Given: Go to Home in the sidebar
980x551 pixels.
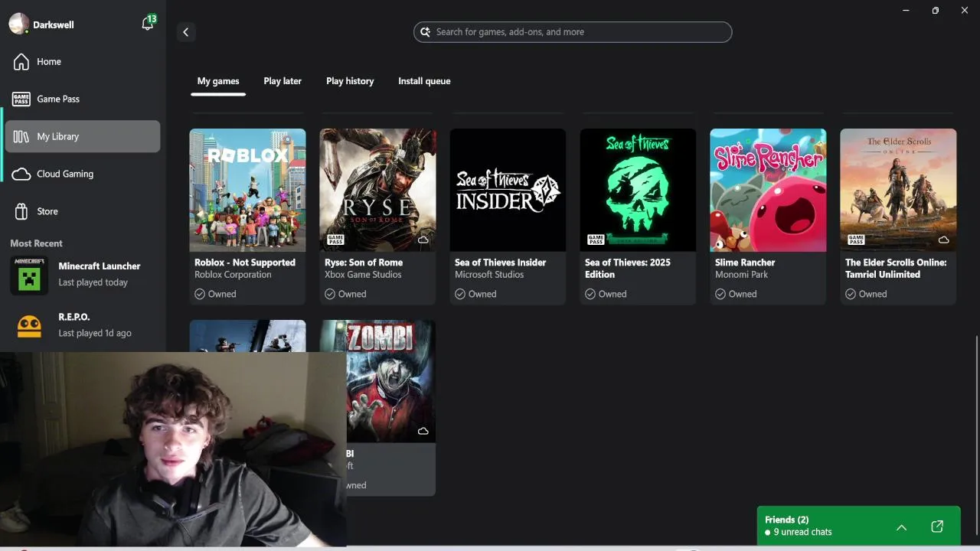Looking at the screenshot, I should (83, 61).
